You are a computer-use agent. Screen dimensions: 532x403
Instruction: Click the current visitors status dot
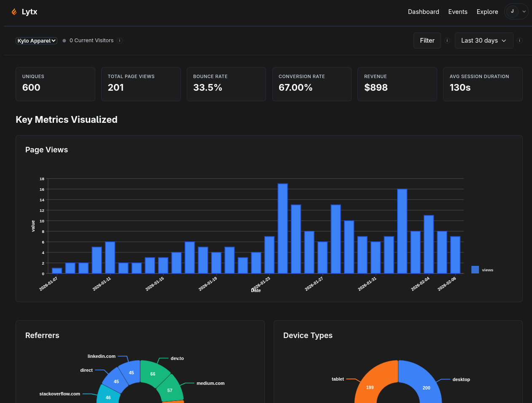point(64,41)
